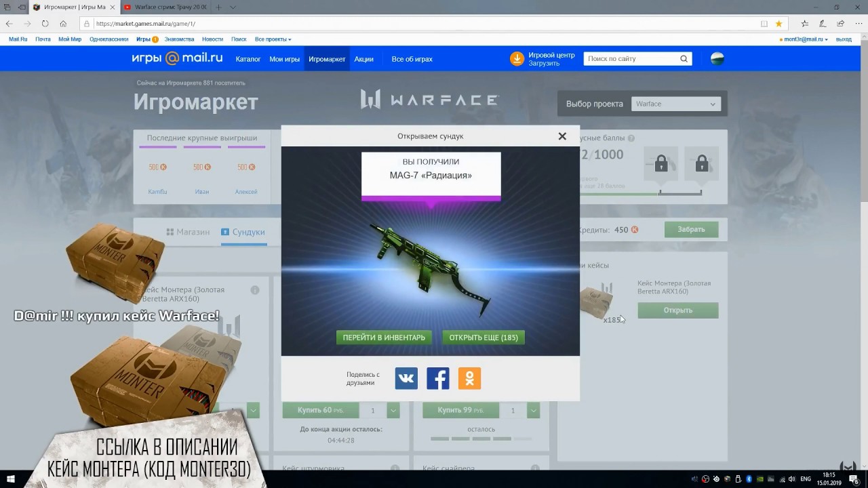868x488 pixels.
Task: Click the info icon on Keйc Moнтepa card
Action: coord(255,290)
